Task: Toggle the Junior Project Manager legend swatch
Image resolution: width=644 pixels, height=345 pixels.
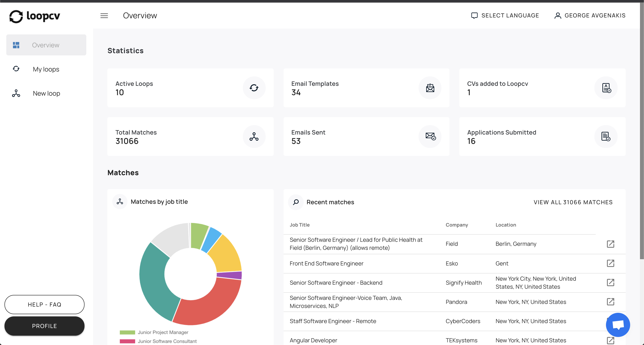Action: coord(127,332)
